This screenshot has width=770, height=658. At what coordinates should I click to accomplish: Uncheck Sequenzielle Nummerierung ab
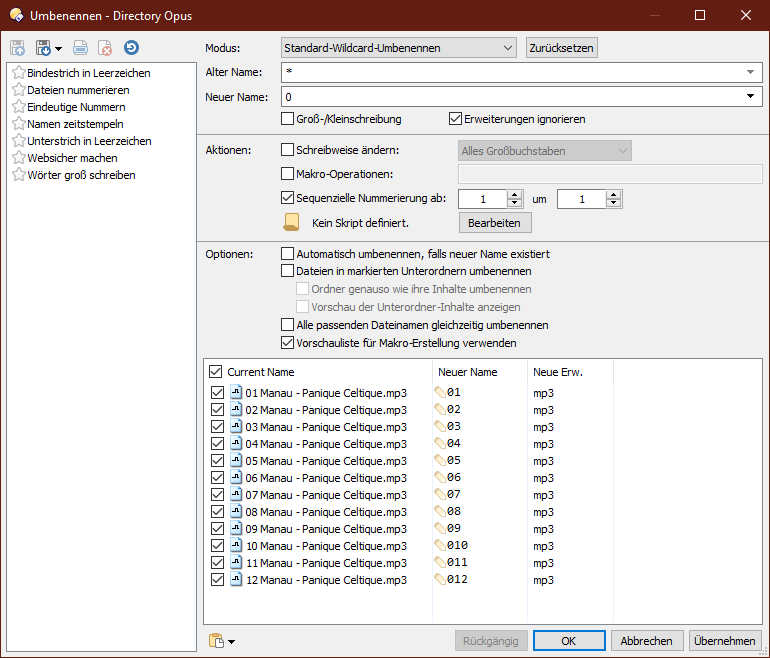point(287,198)
